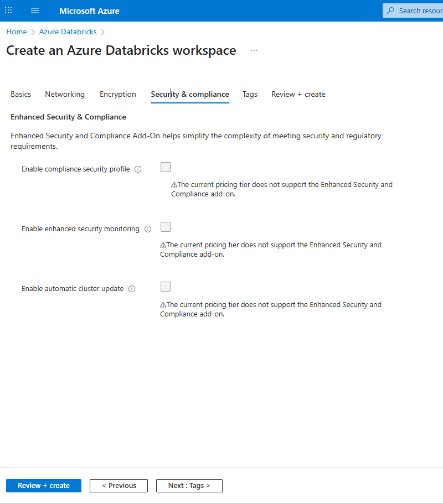Switch to the Encryption tab
The height and width of the screenshot is (504, 443).
coord(118,94)
